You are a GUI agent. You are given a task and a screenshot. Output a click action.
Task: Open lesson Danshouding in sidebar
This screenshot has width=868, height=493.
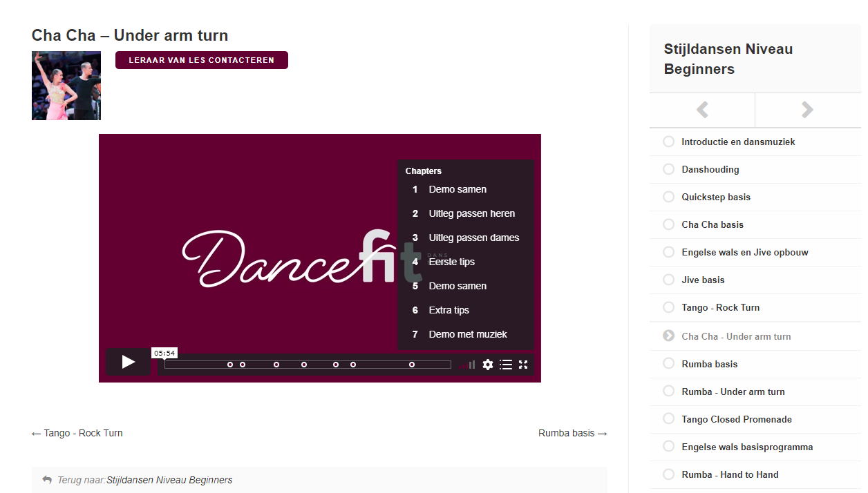tap(710, 169)
